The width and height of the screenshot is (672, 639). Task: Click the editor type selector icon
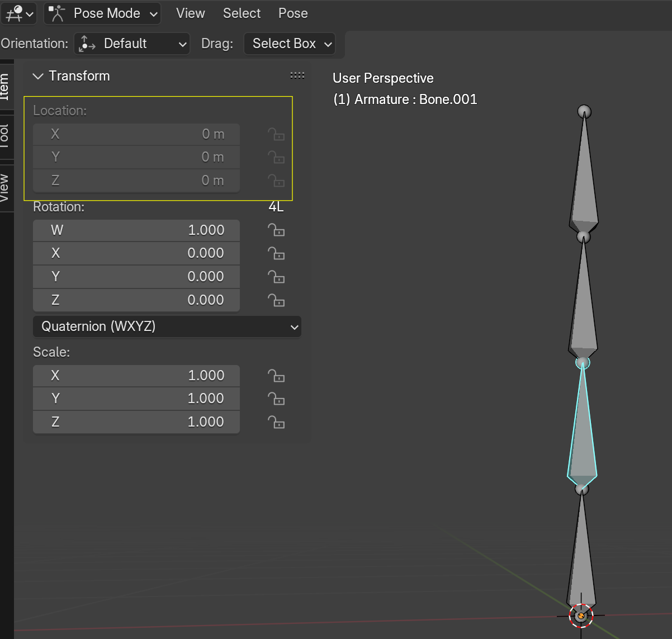15,13
